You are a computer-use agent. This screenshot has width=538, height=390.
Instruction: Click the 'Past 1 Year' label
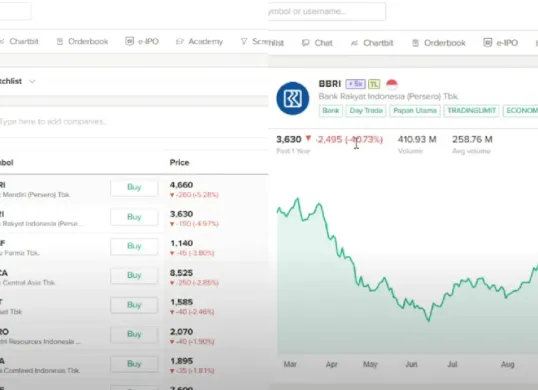(x=293, y=151)
